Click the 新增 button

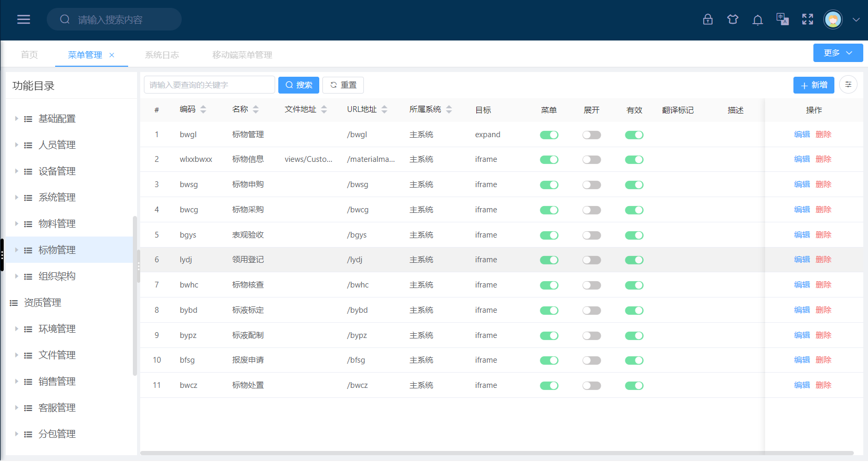[814, 85]
